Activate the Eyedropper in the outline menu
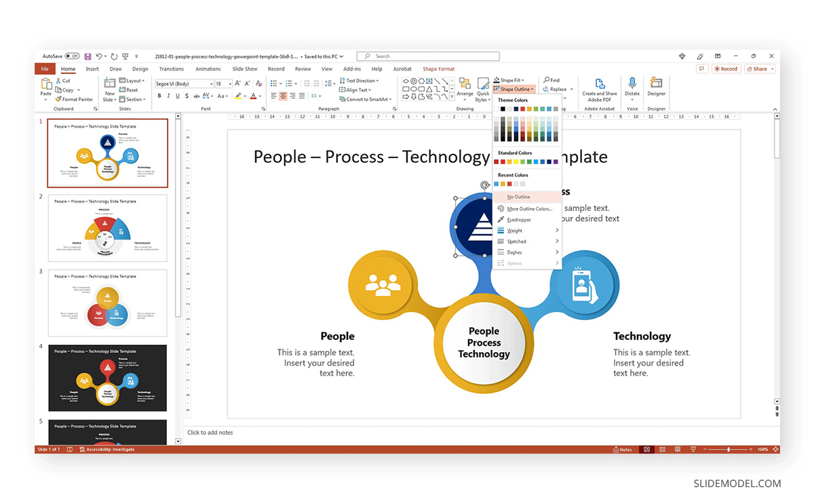The image size is (814, 504). [x=524, y=219]
